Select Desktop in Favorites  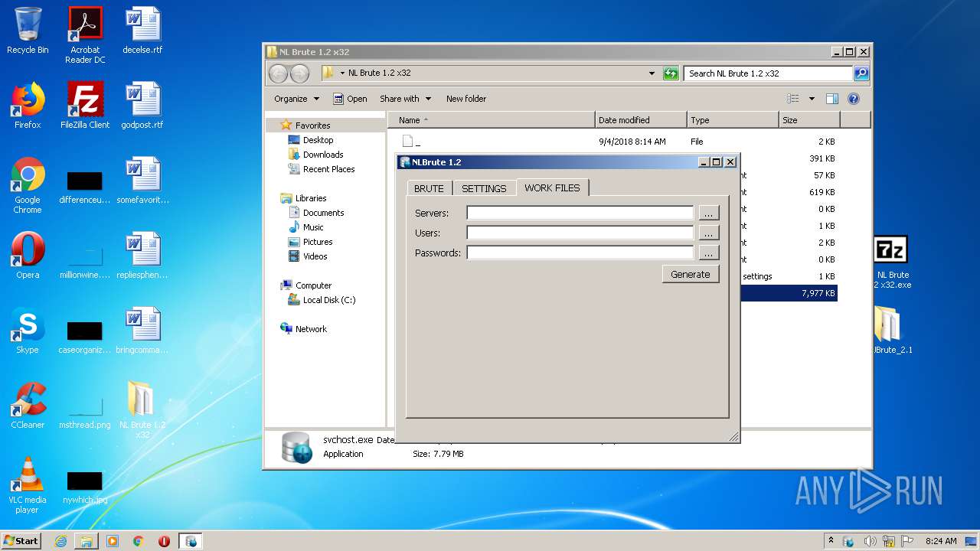(318, 140)
